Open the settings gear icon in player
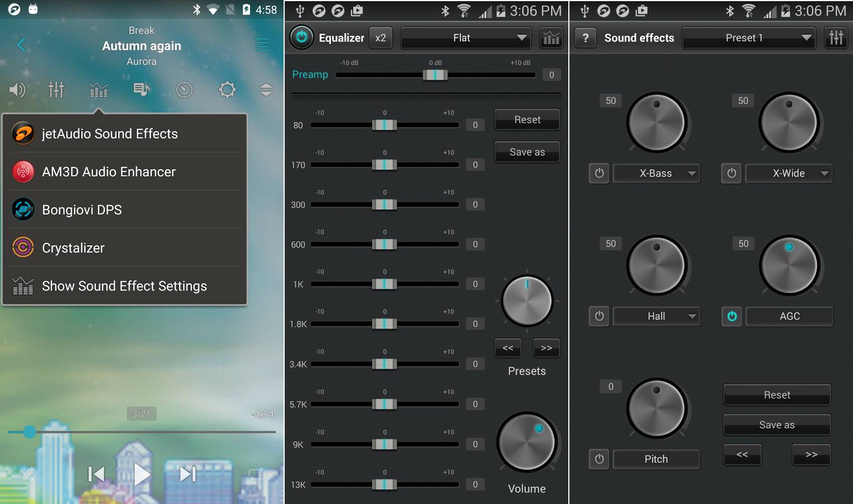The height and width of the screenshot is (504, 853). (227, 90)
